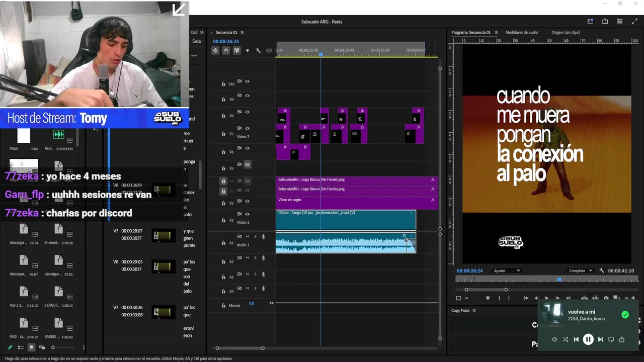Select the A1 audio waveform clip

[x=346, y=242]
